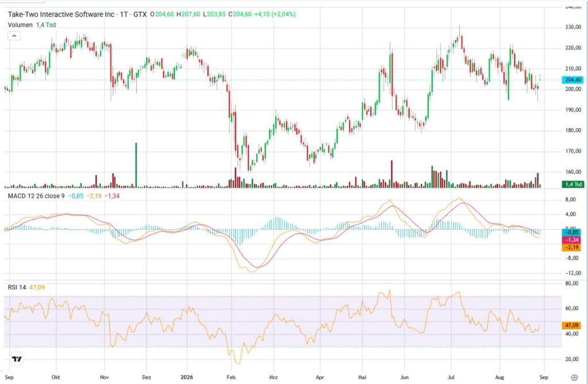This screenshot has height=384, width=588.
Task: Click the Apr label on the time axis
Action: (319, 377)
